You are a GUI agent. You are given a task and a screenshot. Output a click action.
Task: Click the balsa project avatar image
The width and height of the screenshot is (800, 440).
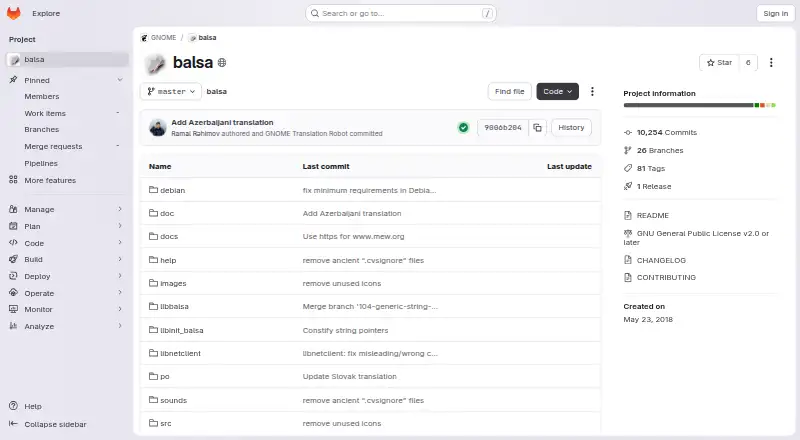[155, 63]
